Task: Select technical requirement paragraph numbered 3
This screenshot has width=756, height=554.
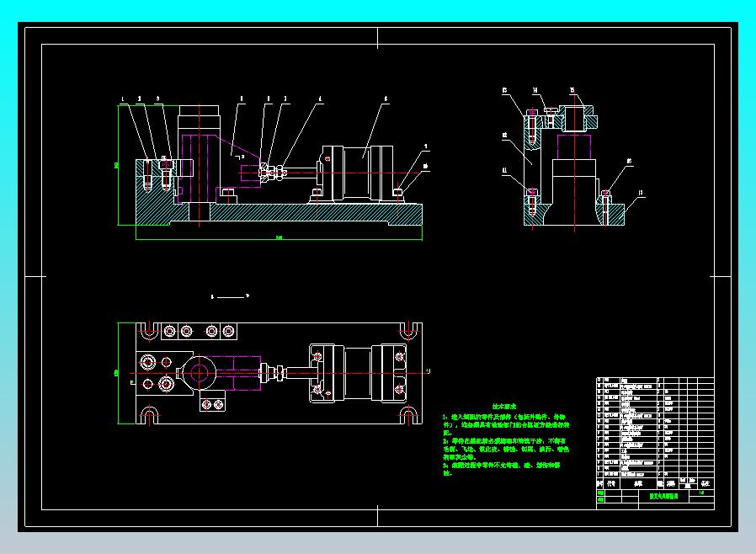Action: (x=502, y=469)
